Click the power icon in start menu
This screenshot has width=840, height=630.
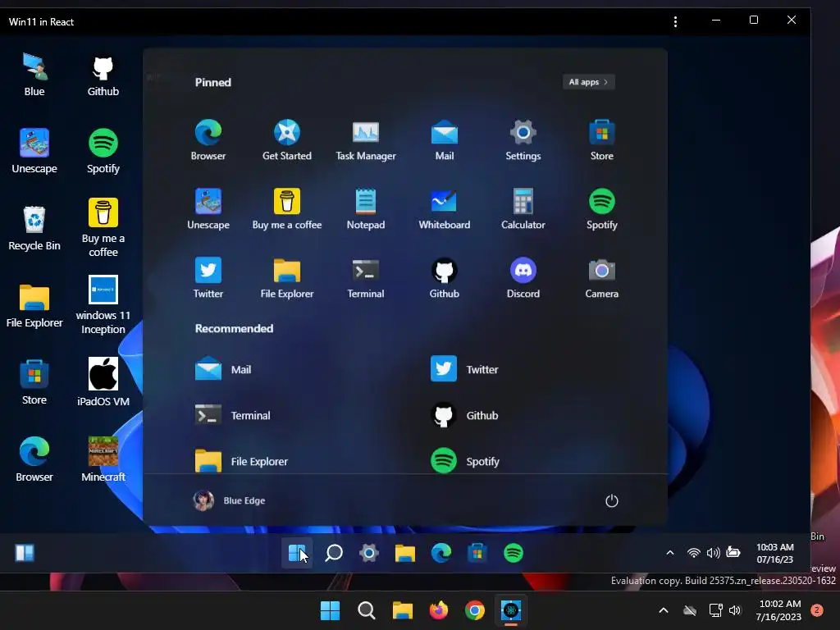click(x=611, y=500)
